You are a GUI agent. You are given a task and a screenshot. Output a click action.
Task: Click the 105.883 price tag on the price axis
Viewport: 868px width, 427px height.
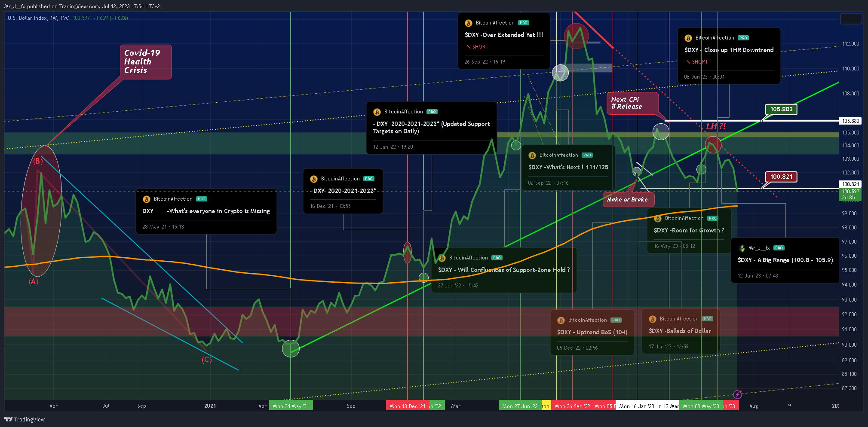[x=850, y=121]
